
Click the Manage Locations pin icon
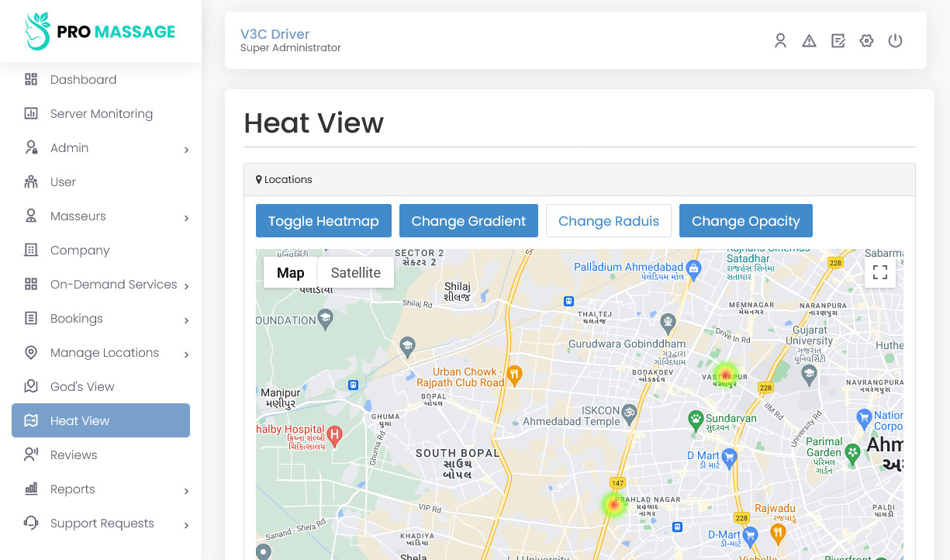click(31, 352)
